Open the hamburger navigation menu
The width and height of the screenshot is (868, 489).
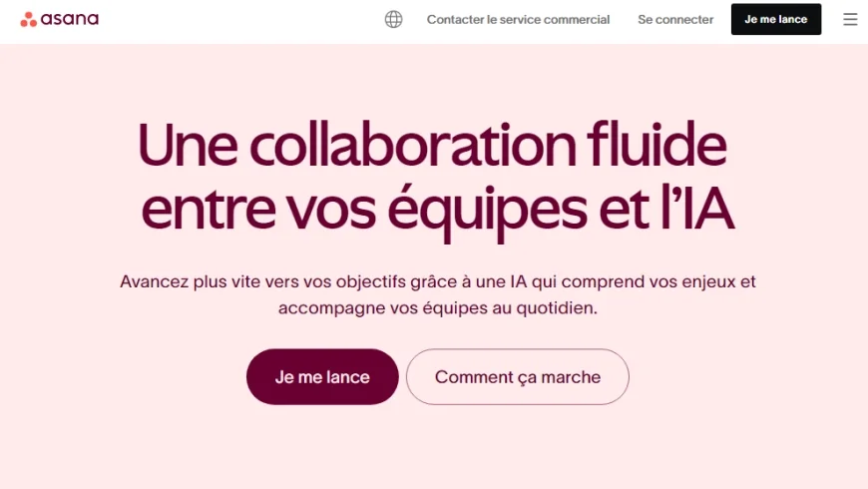[x=850, y=19]
